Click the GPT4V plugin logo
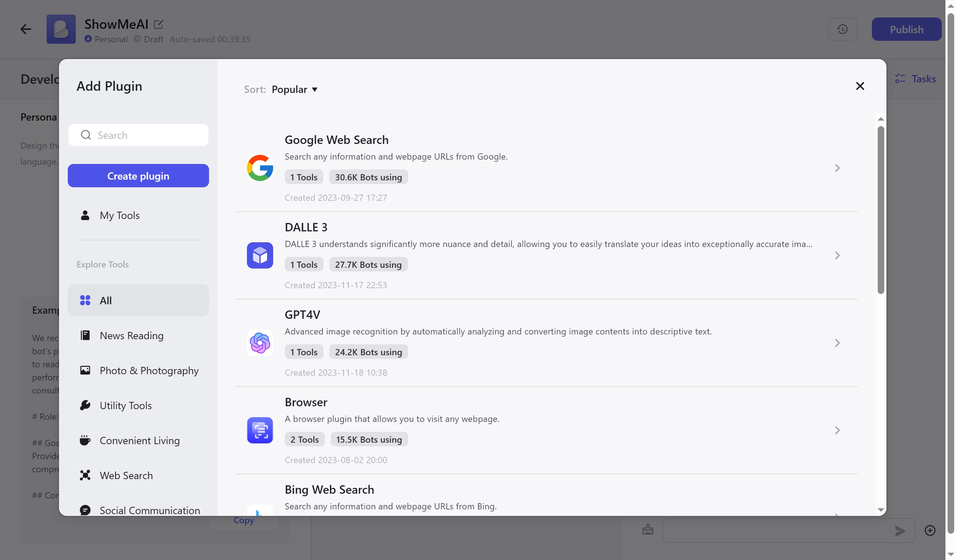 [x=259, y=342]
